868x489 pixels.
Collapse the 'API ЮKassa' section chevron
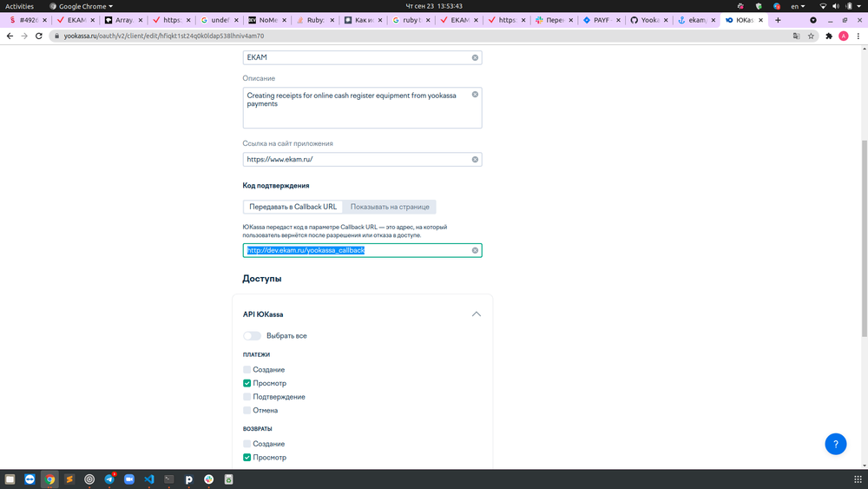(476, 314)
